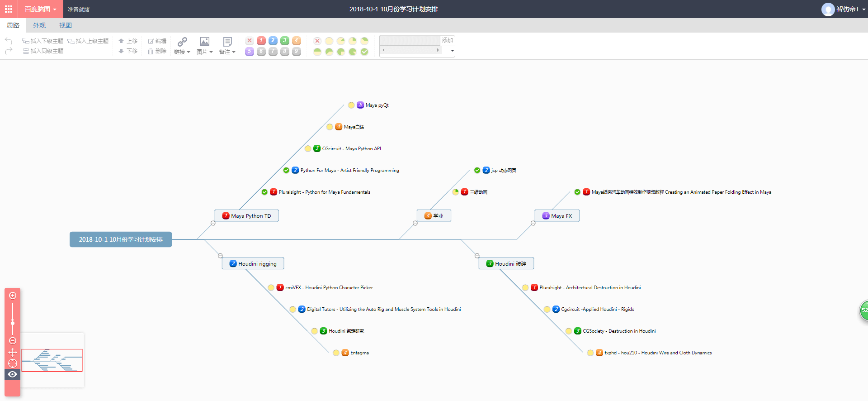Screen dimensions: 868x401
Task: Collapse the Houdini 破碎 branch
Action: [x=477, y=256]
